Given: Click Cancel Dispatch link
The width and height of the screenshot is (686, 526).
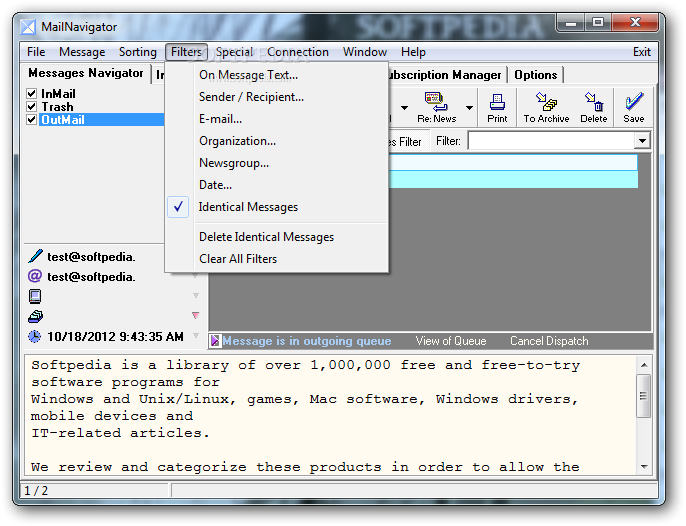Looking at the screenshot, I should pos(549,341).
